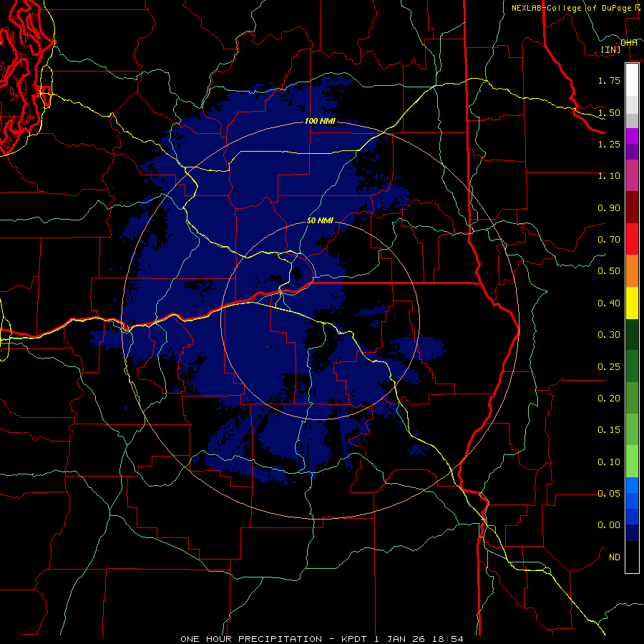Click the "[IN]" units label
The height and width of the screenshot is (644, 644).
point(611,49)
